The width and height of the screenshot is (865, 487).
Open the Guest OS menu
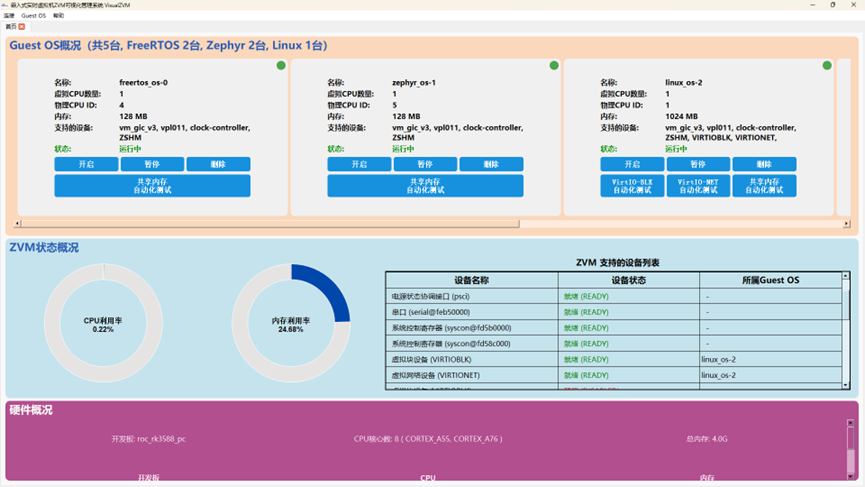(x=34, y=16)
